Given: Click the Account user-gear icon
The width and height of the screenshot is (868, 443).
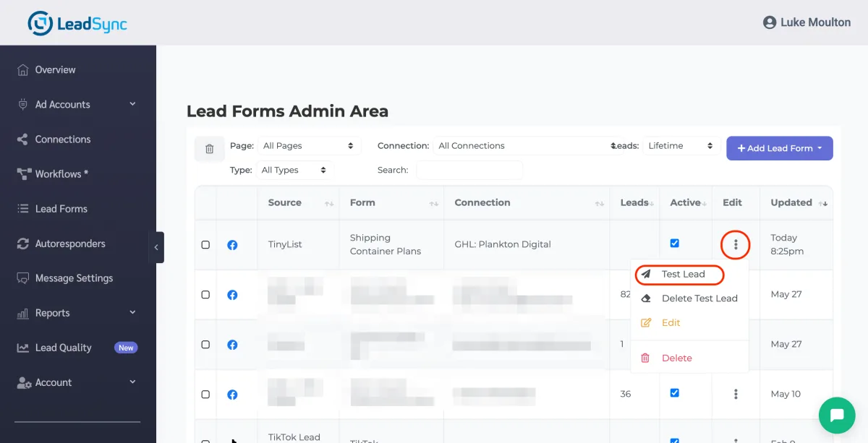Looking at the screenshot, I should [x=23, y=382].
